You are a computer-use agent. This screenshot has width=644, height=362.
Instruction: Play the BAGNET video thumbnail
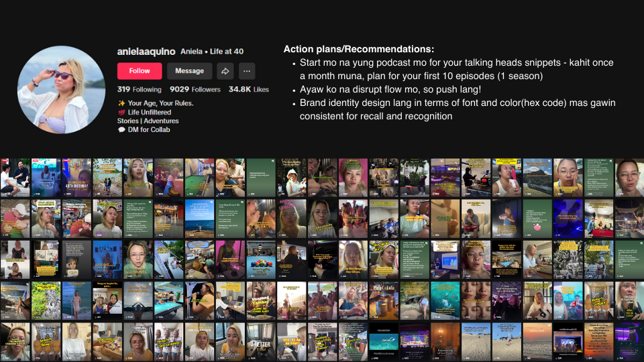(x=107, y=259)
